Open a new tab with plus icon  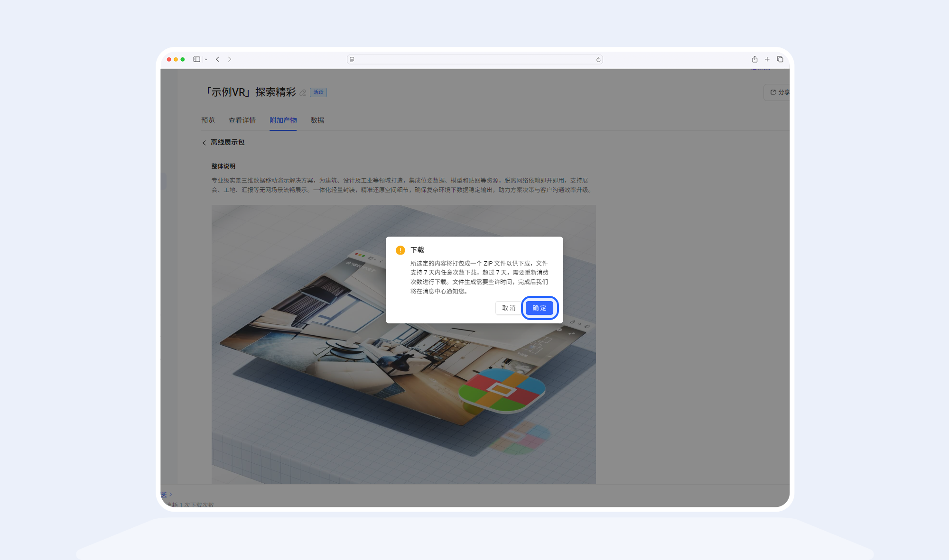767,59
